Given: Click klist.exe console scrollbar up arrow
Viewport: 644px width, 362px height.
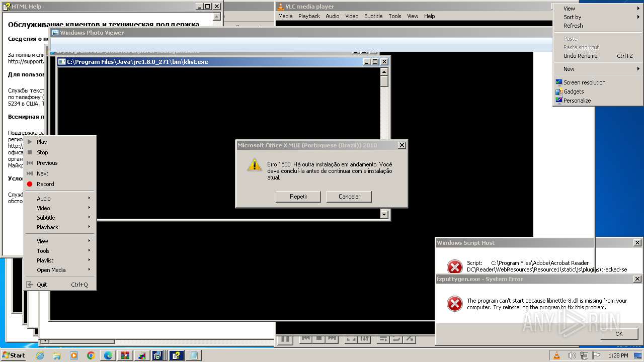Looking at the screenshot, I should tap(384, 71).
